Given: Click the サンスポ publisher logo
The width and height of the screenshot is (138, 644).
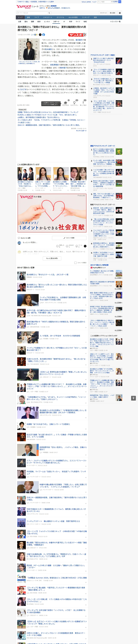Looking at the screenshot, I should point(77,35).
